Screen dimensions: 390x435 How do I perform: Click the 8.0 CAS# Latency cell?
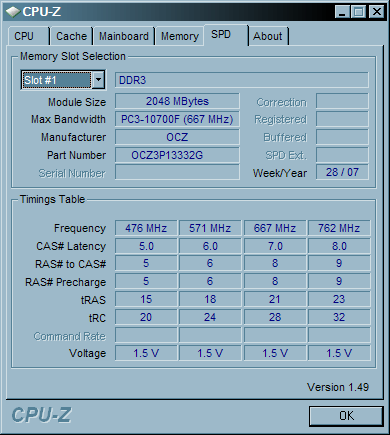[339, 246]
